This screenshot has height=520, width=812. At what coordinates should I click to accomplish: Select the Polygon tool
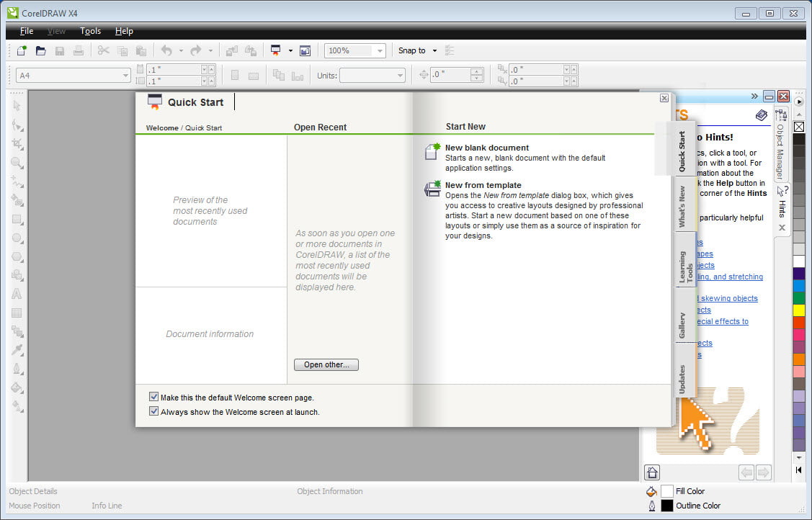(17, 256)
